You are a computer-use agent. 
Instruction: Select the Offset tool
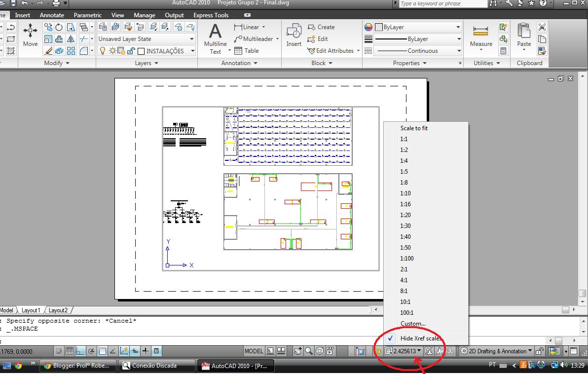(x=59, y=39)
